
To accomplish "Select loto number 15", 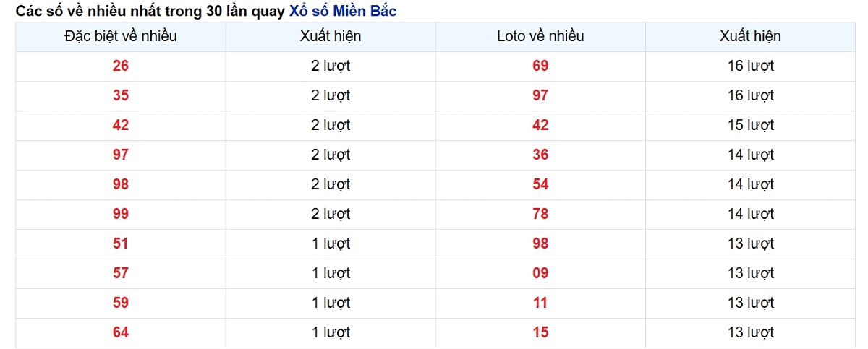I will tap(540, 332).
